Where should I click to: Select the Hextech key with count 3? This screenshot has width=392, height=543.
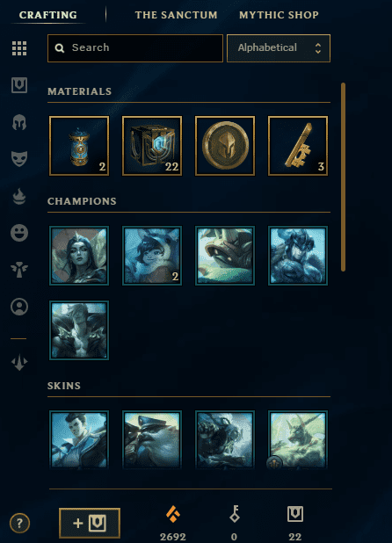pos(298,146)
